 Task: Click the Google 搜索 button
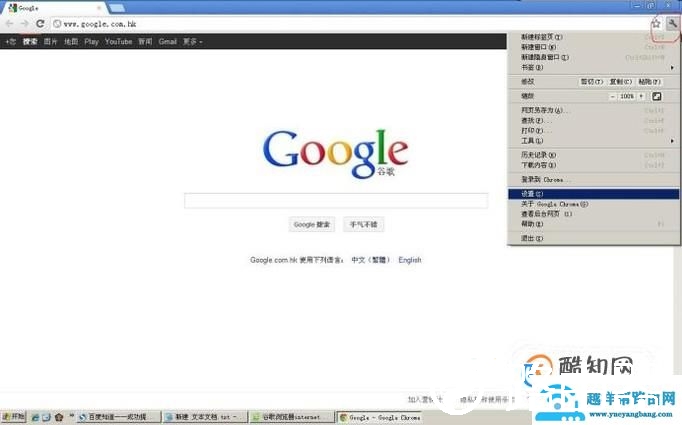point(312,225)
